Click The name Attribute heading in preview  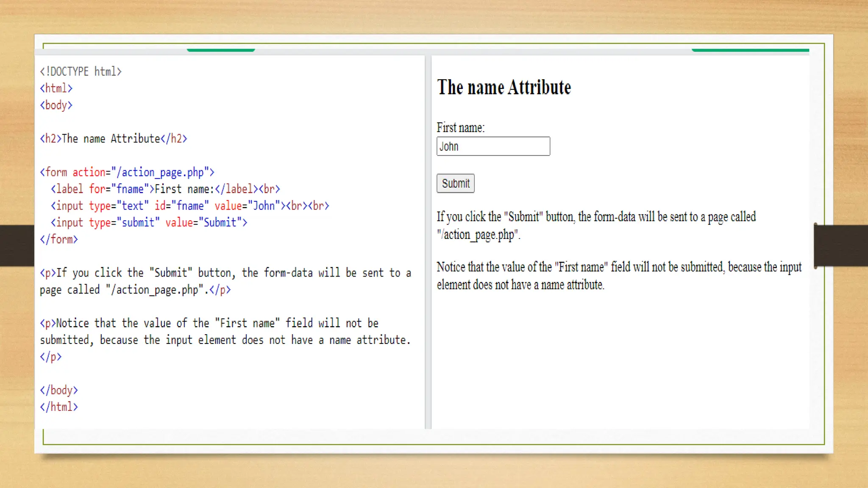click(504, 87)
